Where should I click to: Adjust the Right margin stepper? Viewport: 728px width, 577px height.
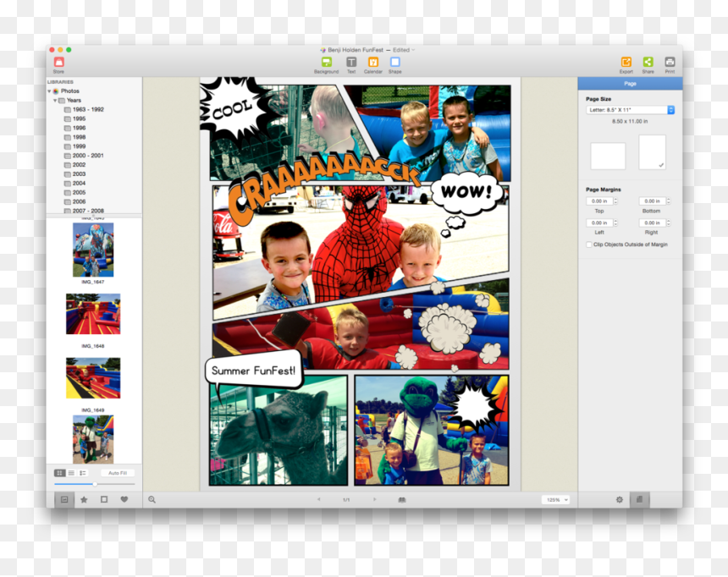pyautogui.click(x=669, y=223)
